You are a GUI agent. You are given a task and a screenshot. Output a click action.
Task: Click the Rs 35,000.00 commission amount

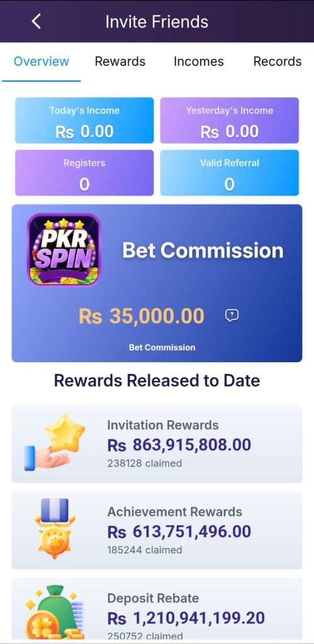pyautogui.click(x=142, y=316)
